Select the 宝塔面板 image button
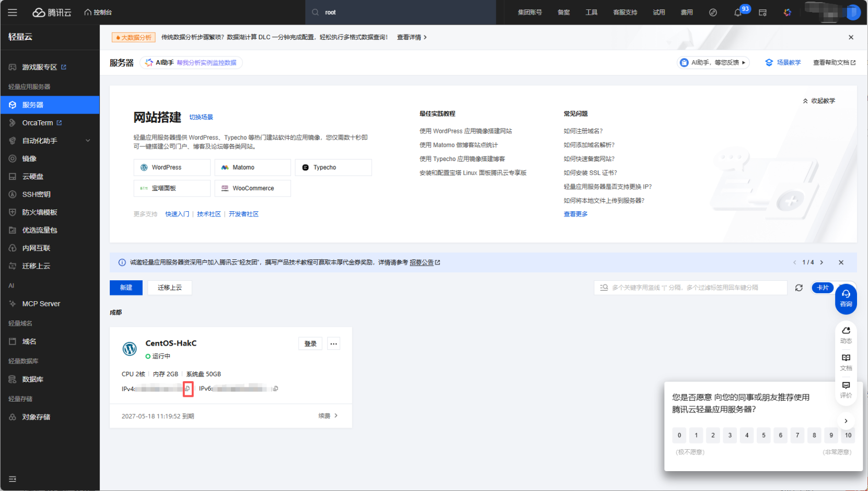 tap(172, 188)
